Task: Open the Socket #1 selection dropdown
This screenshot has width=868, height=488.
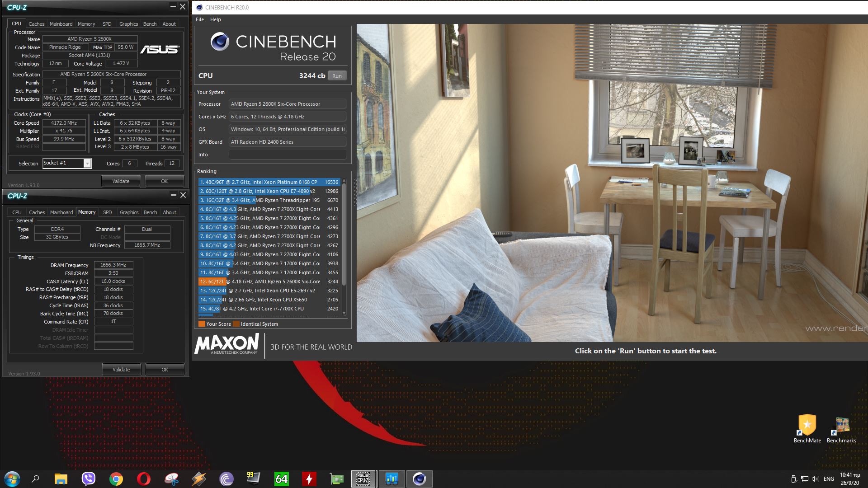Action: point(67,163)
